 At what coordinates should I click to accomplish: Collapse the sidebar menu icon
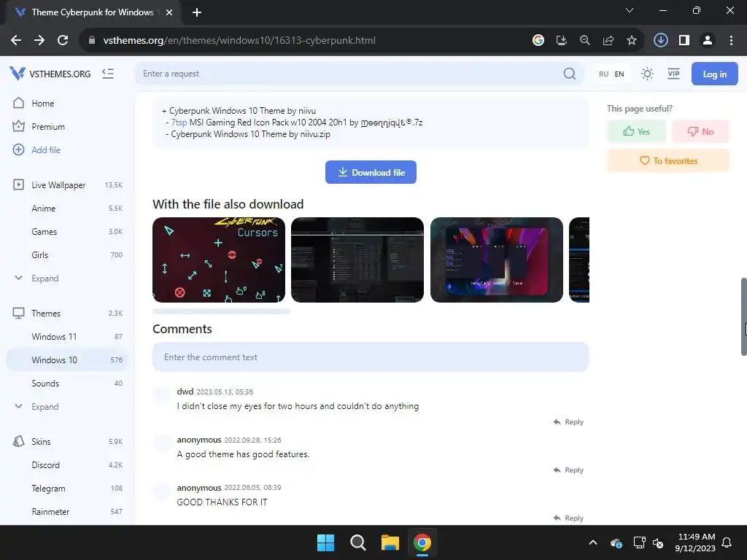coord(108,74)
